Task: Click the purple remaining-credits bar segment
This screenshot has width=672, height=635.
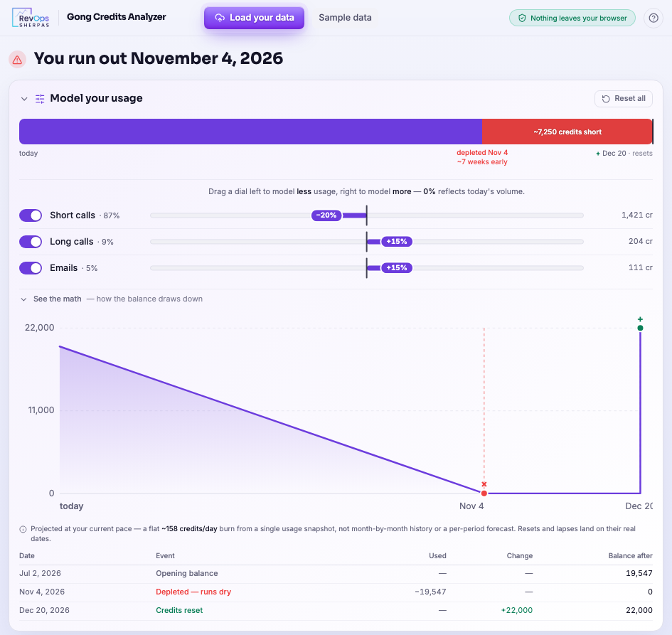Action: coord(251,132)
